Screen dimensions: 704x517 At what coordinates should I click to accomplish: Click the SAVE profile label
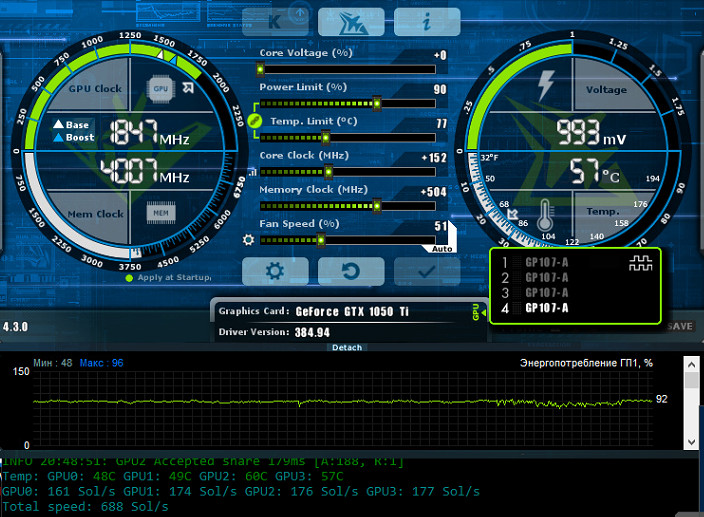point(680,326)
